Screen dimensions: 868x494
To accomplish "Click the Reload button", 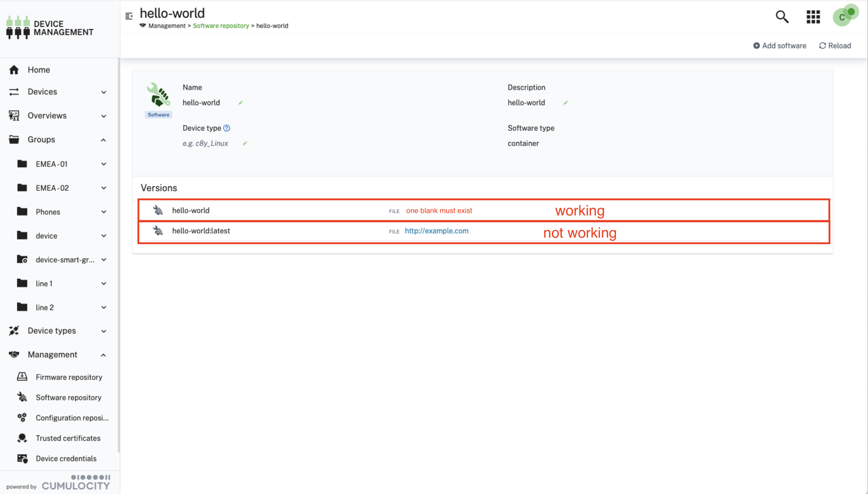I will point(835,46).
